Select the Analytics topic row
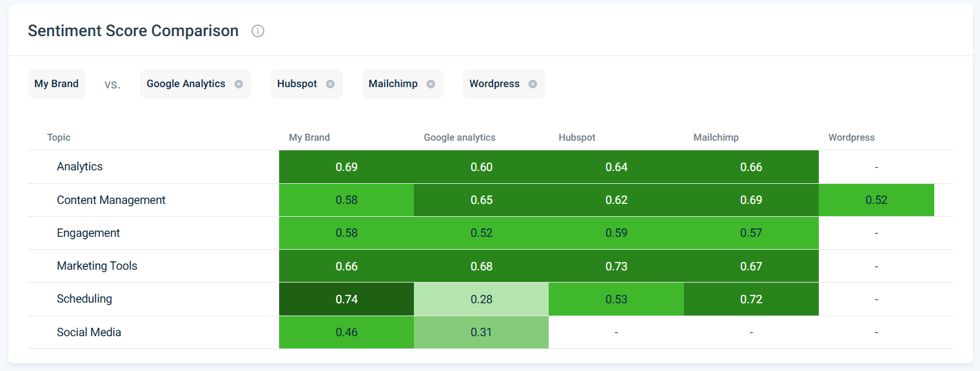Image resolution: width=980 pixels, height=371 pixels. point(491,166)
